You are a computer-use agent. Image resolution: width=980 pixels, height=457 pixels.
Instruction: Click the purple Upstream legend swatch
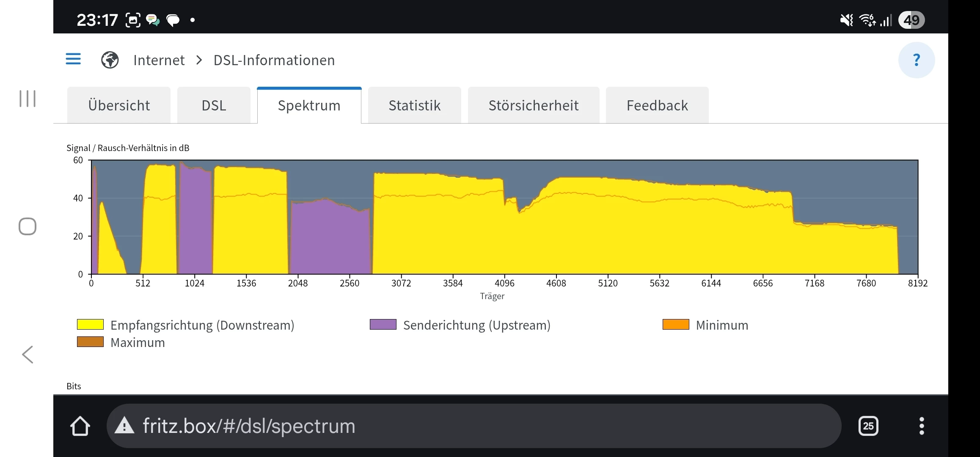[383, 325]
